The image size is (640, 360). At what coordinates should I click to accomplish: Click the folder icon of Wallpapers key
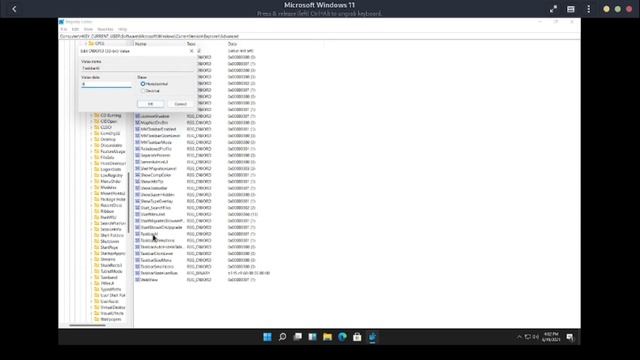coord(97,319)
